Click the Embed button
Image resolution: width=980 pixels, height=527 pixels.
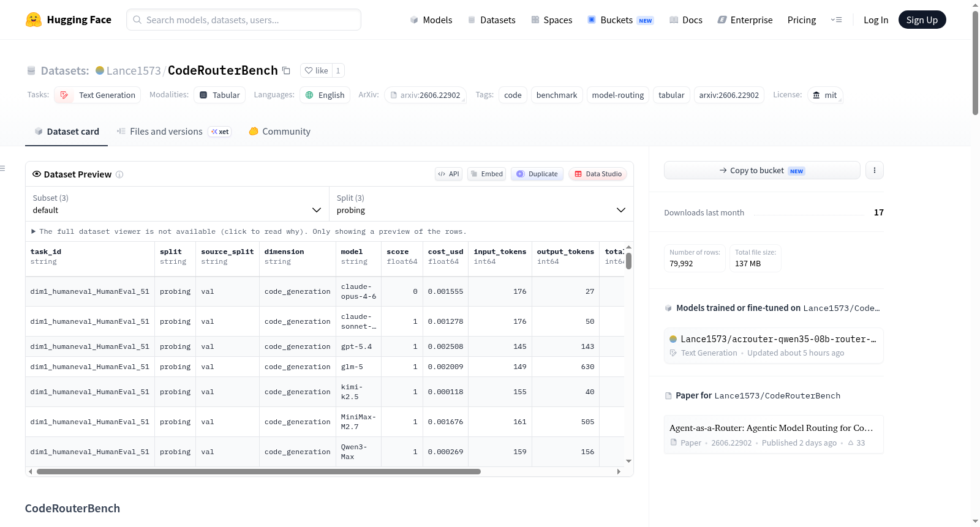(x=486, y=174)
